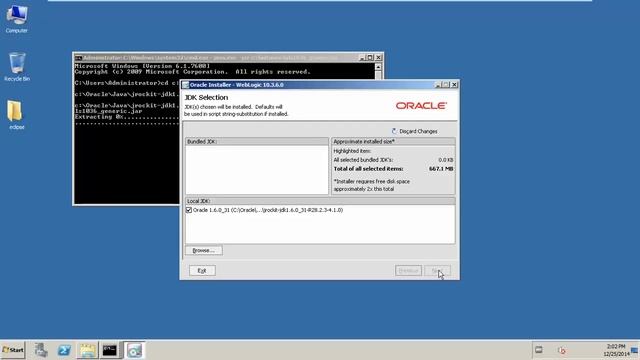Image resolution: width=640 pixels, height=360 pixels.
Task: Open Server Manager from the taskbar
Action: pos(41,350)
